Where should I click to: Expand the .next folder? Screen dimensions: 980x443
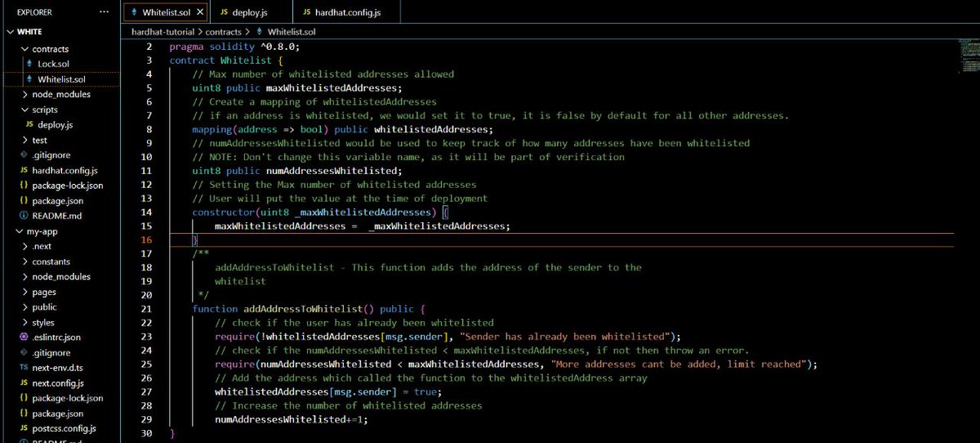pyautogui.click(x=42, y=246)
